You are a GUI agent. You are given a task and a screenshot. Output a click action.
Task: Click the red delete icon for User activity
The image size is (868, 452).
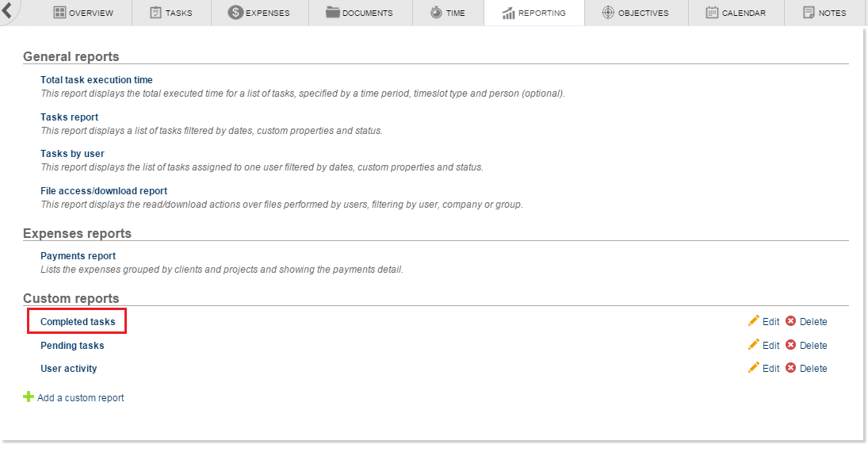click(x=790, y=368)
